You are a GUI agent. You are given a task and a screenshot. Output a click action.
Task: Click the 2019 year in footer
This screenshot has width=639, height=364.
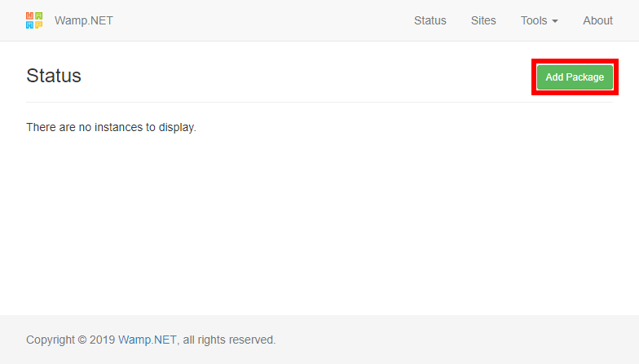click(103, 340)
